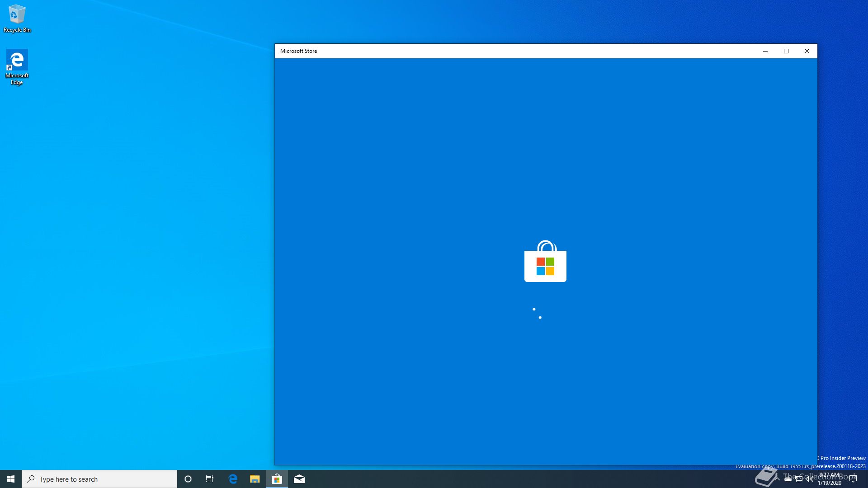Screen dimensions: 868x488
Task: Open the volume speaker tray icon
Action: coord(810,479)
